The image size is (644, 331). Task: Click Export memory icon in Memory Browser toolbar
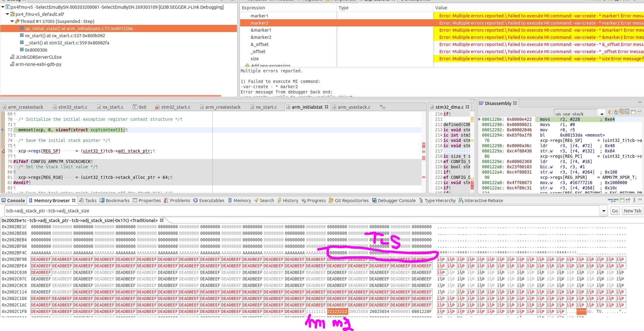tap(616, 200)
